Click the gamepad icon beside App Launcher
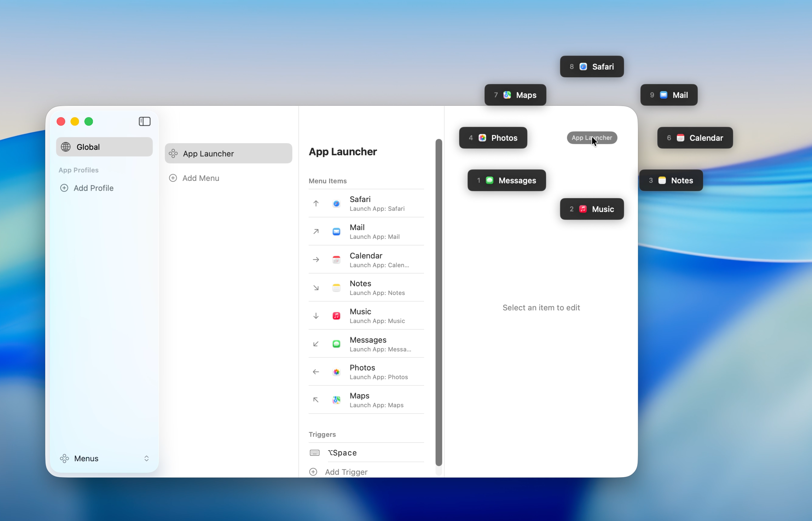812x521 pixels. pos(173,153)
